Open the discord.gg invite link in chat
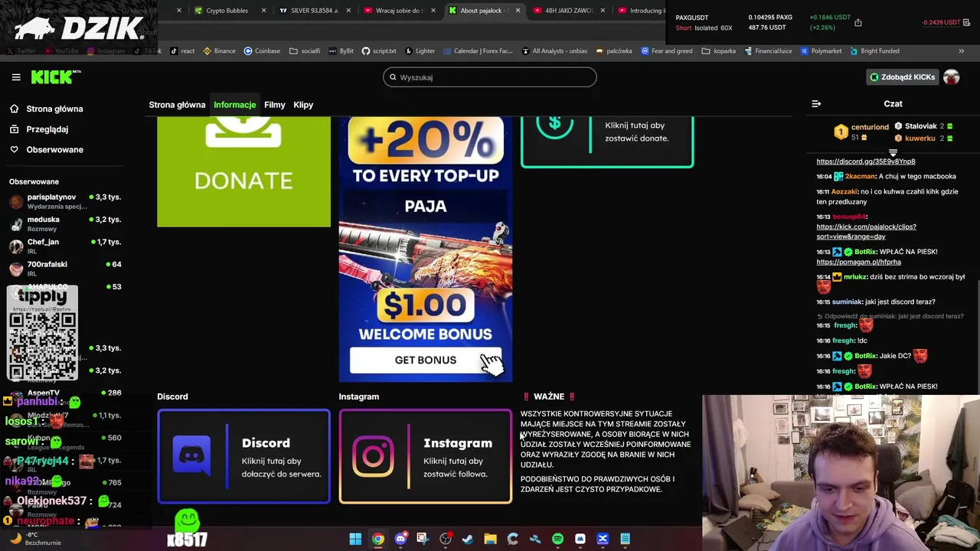Viewport: 980px width, 551px height. (x=866, y=161)
